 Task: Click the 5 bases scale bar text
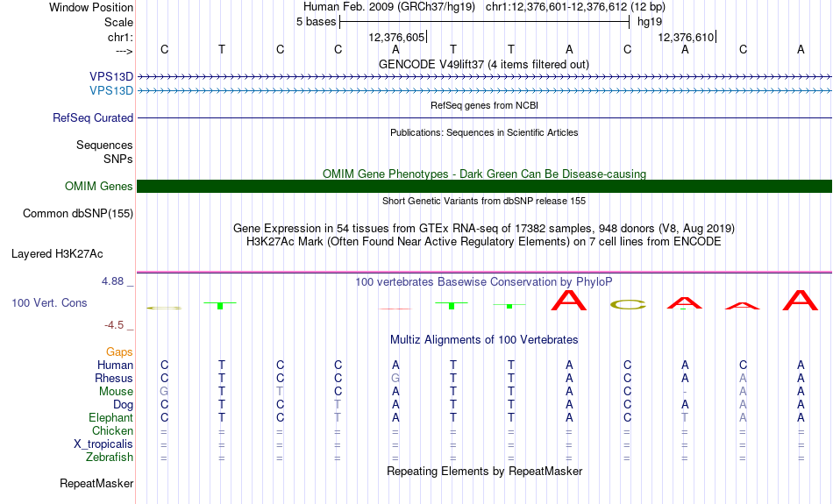pos(316,22)
